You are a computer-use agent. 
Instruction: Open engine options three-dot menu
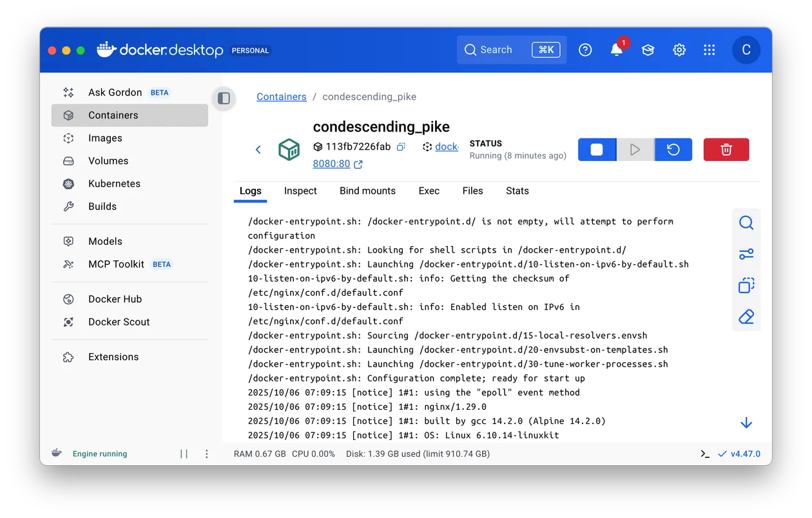207,454
